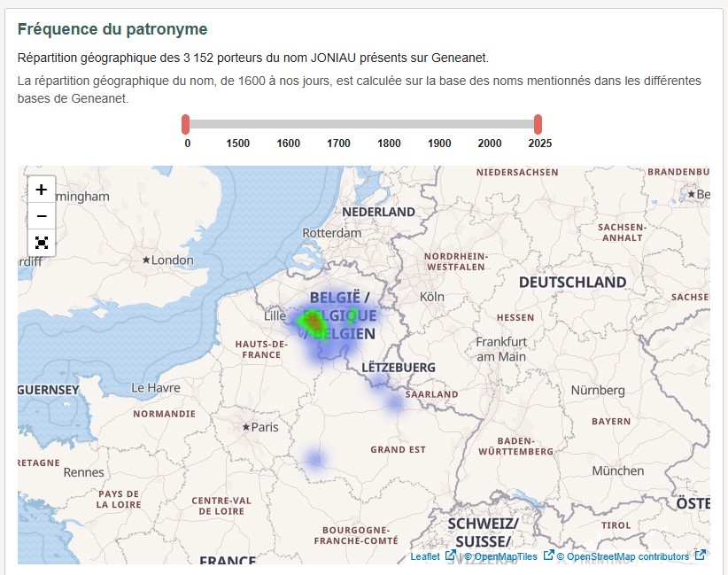The width and height of the screenshot is (728, 575).
Task: Click the Rotterdam city label on map
Action: tap(331, 233)
